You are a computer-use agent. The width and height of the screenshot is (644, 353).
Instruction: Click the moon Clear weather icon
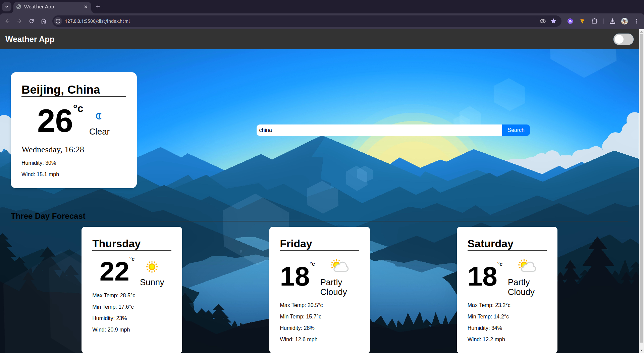pyautogui.click(x=99, y=116)
